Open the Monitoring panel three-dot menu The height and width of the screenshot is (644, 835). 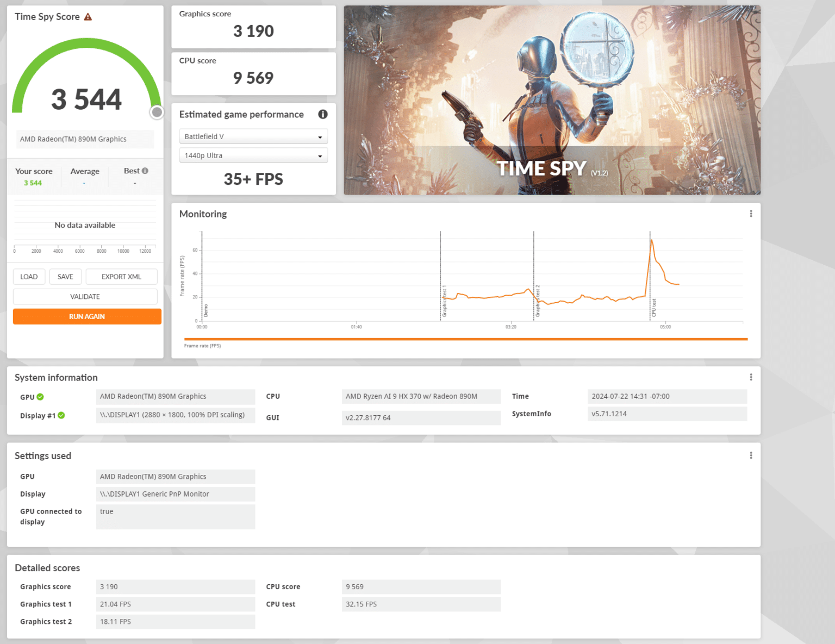[x=751, y=214]
